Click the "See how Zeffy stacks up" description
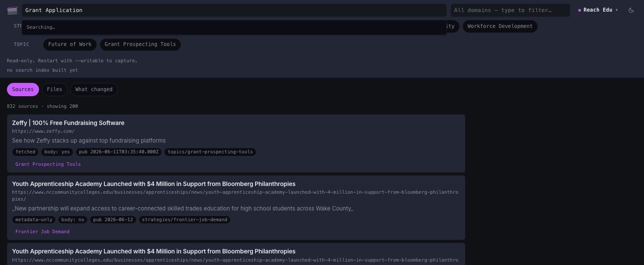The height and width of the screenshot is (265, 644). pyautogui.click(x=89, y=141)
